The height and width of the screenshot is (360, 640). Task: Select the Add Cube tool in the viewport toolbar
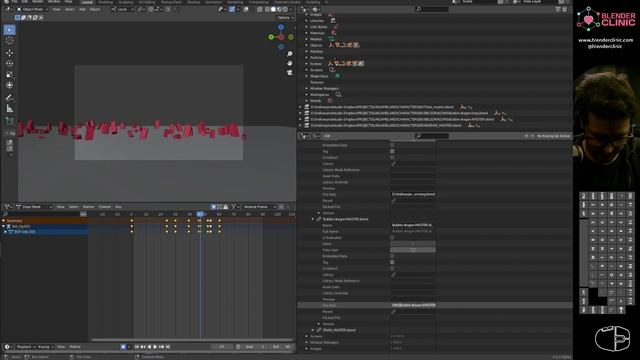pyautogui.click(x=9, y=121)
